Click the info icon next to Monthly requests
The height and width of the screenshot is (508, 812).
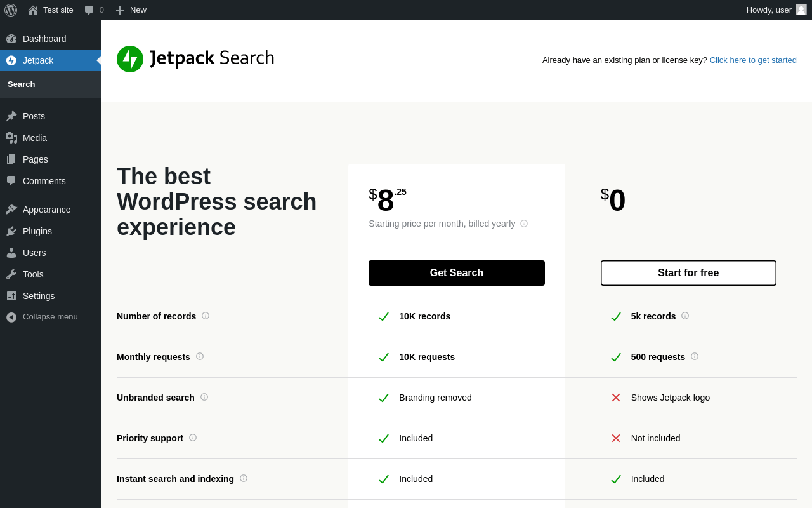click(200, 356)
